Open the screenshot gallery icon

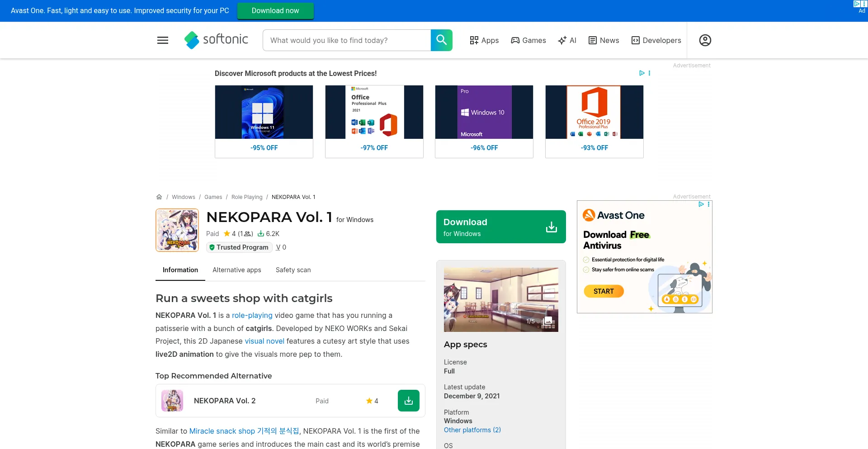(548, 321)
